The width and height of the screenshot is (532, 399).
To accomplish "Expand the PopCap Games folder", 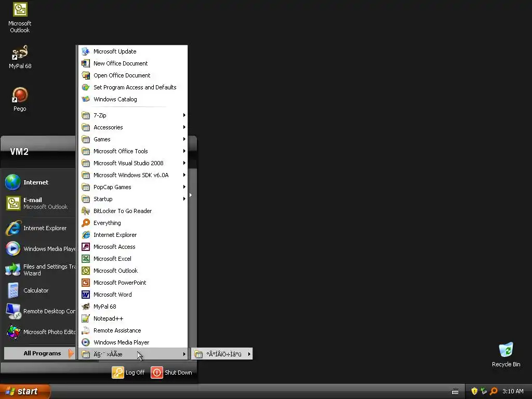I will click(132, 187).
